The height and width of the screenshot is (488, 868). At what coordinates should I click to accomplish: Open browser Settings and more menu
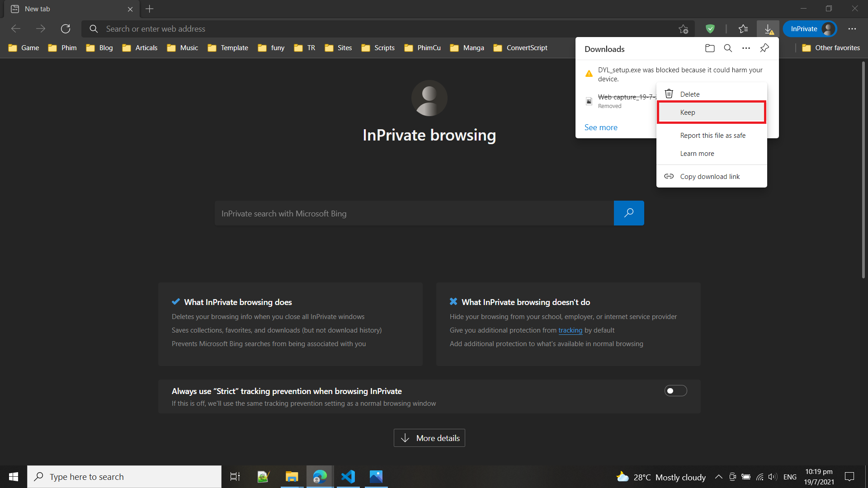tap(852, 29)
